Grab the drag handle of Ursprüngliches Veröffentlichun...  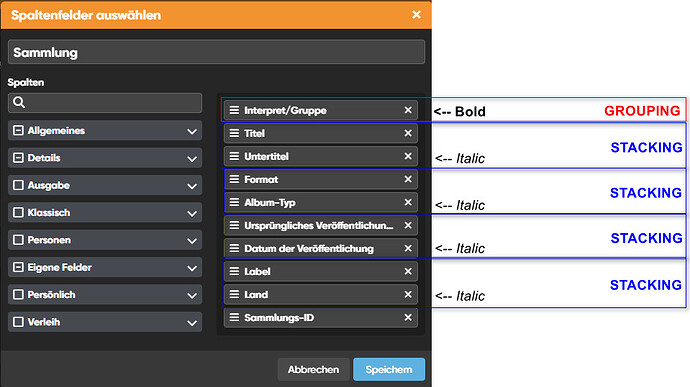[234, 225]
